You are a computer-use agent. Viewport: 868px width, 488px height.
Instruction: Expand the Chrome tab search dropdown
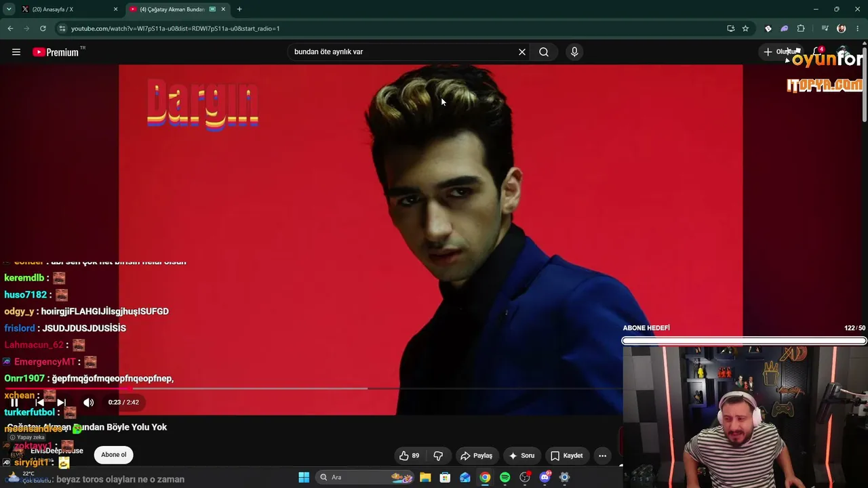[x=9, y=9]
